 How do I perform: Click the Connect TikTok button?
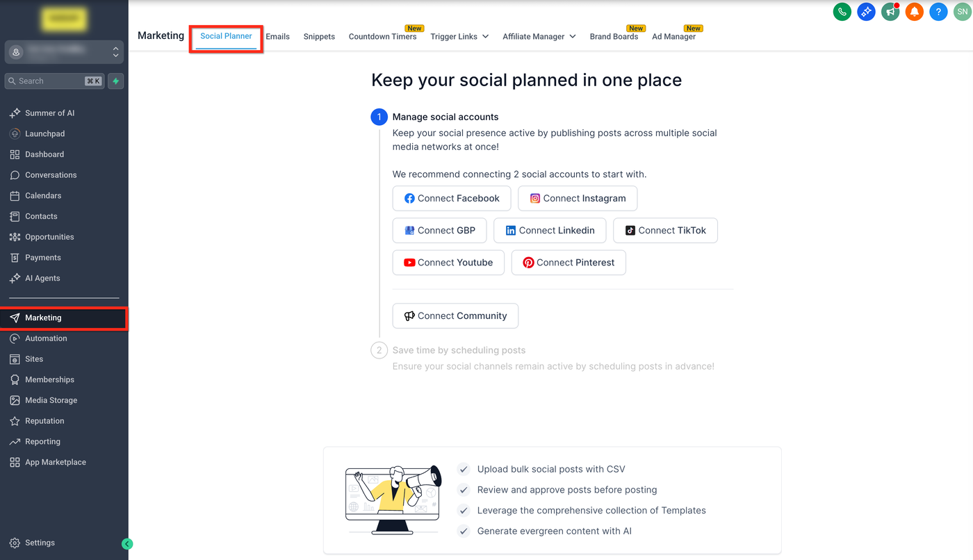click(665, 231)
